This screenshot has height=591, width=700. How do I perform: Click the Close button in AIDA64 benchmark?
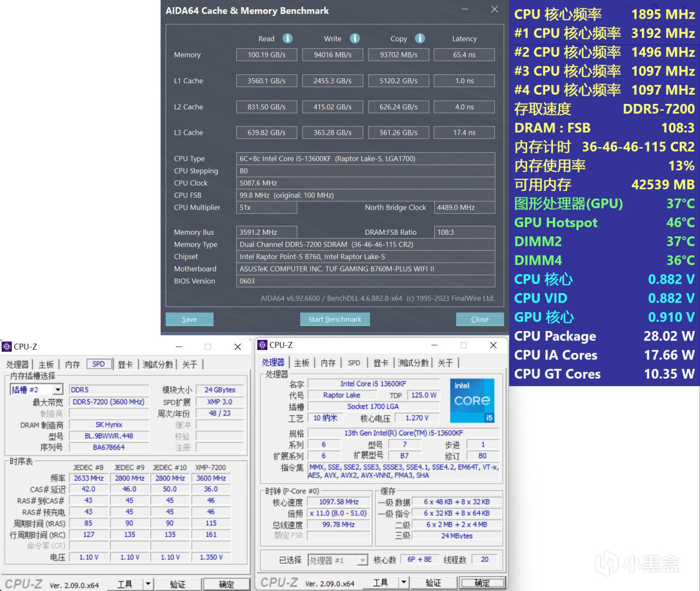point(480,319)
